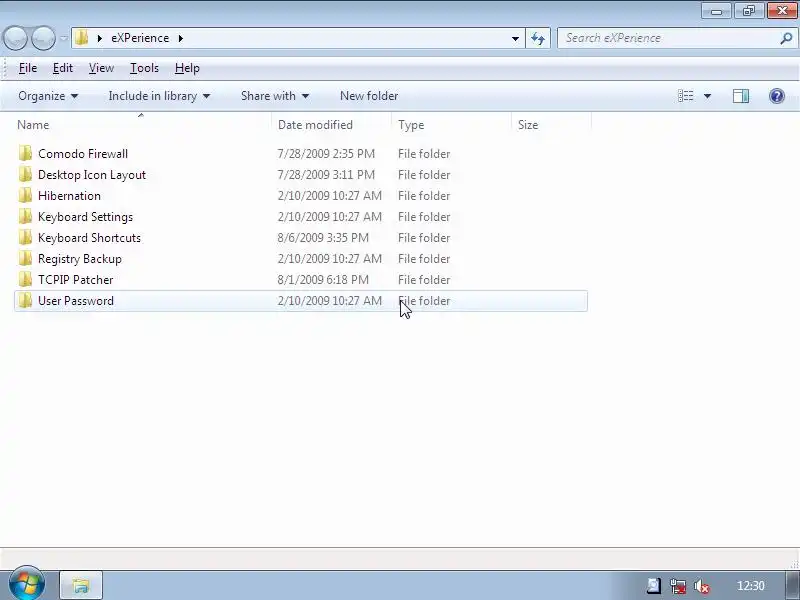This screenshot has height=600, width=800.
Task: Click the Keyboard Shortcuts folder name
Action: pos(89,238)
